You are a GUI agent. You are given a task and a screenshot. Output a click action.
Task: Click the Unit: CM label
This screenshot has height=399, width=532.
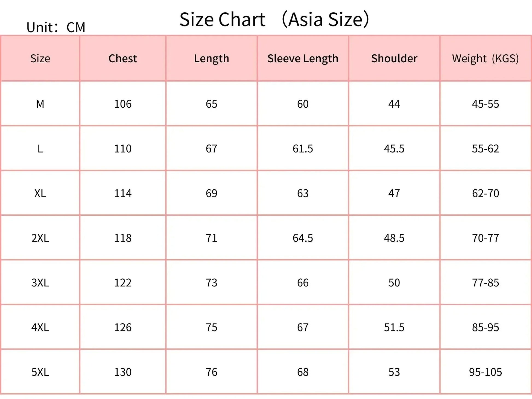coord(56,28)
